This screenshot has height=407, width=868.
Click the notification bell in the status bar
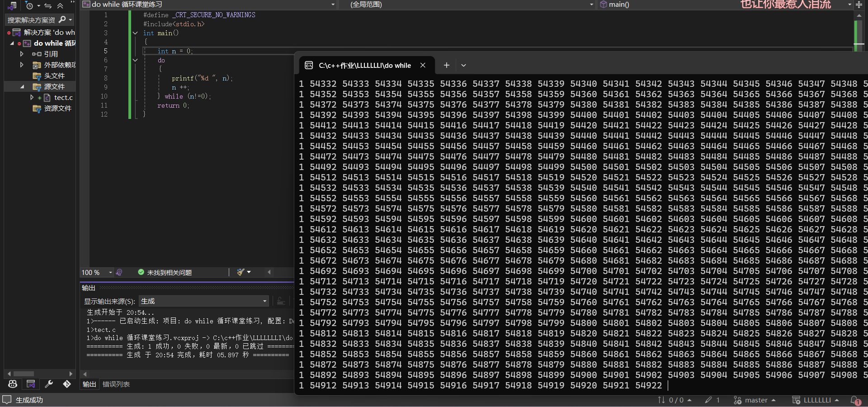coord(855,400)
